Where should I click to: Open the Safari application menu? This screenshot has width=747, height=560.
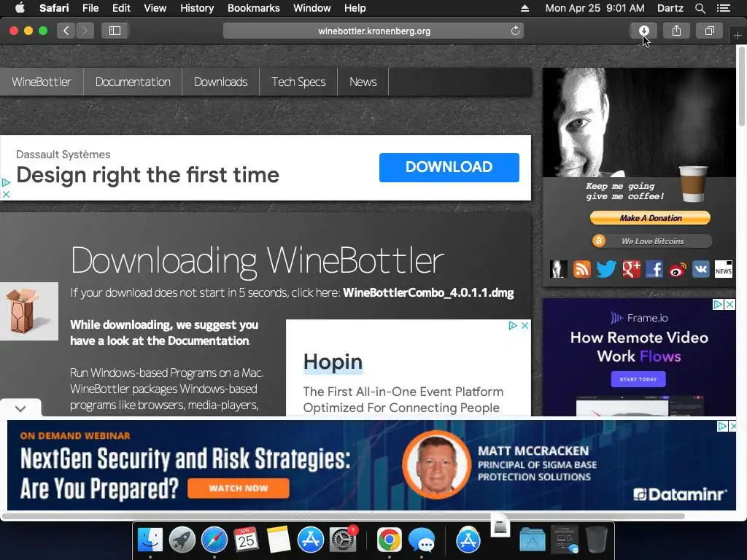coord(54,8)
